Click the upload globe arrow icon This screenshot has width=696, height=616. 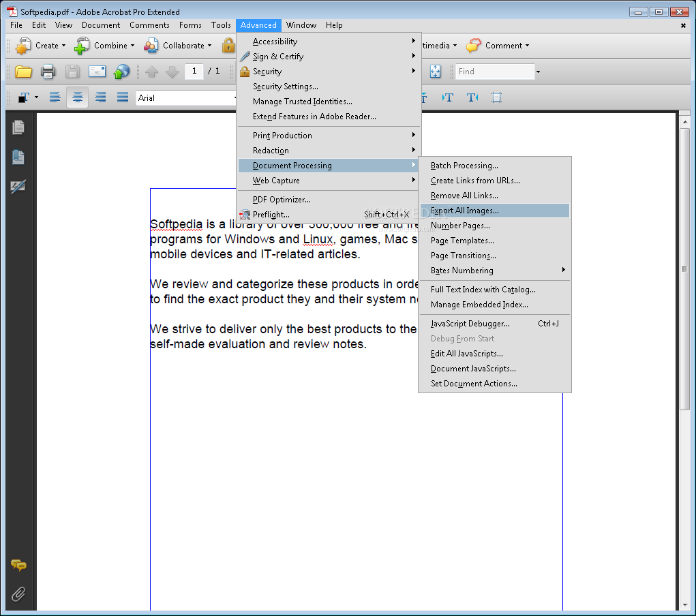121,72
